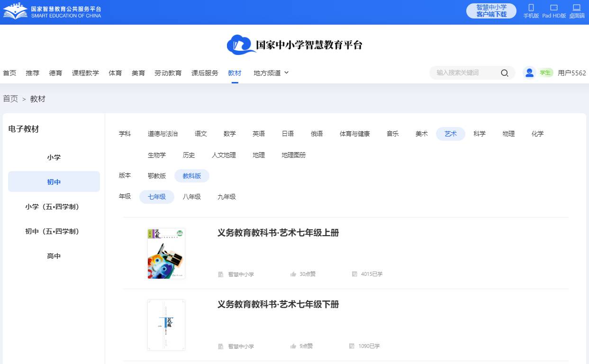The image size is (589, 364).
Task: Filter by subject 地理
Action: pyautogui.click(x=259, y=155)
